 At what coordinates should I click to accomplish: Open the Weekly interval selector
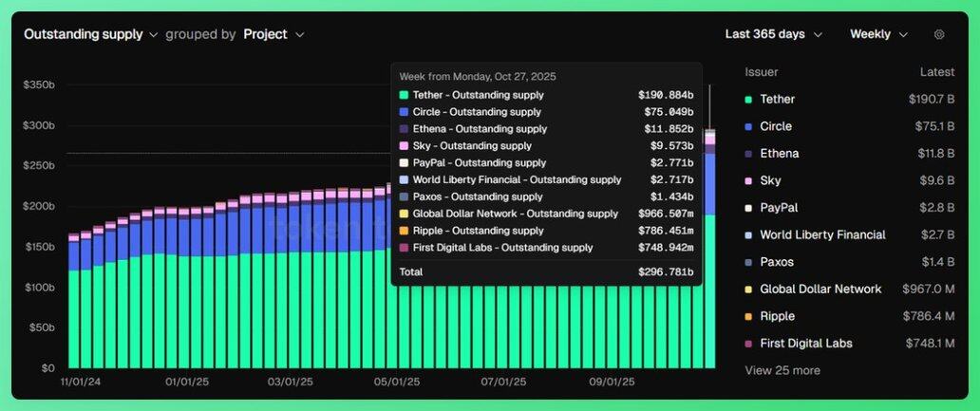coord(878,34)
